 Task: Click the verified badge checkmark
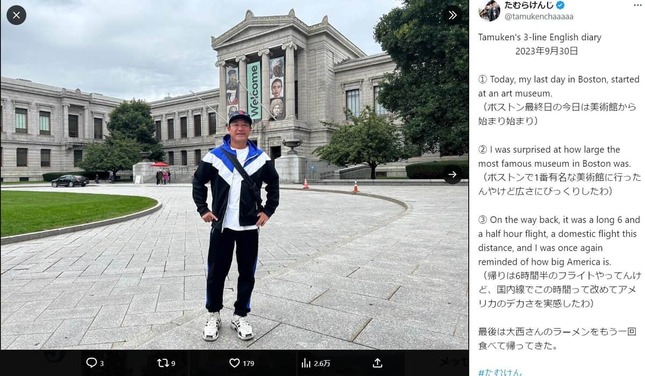pyautogui.click(x=560, y=5)
